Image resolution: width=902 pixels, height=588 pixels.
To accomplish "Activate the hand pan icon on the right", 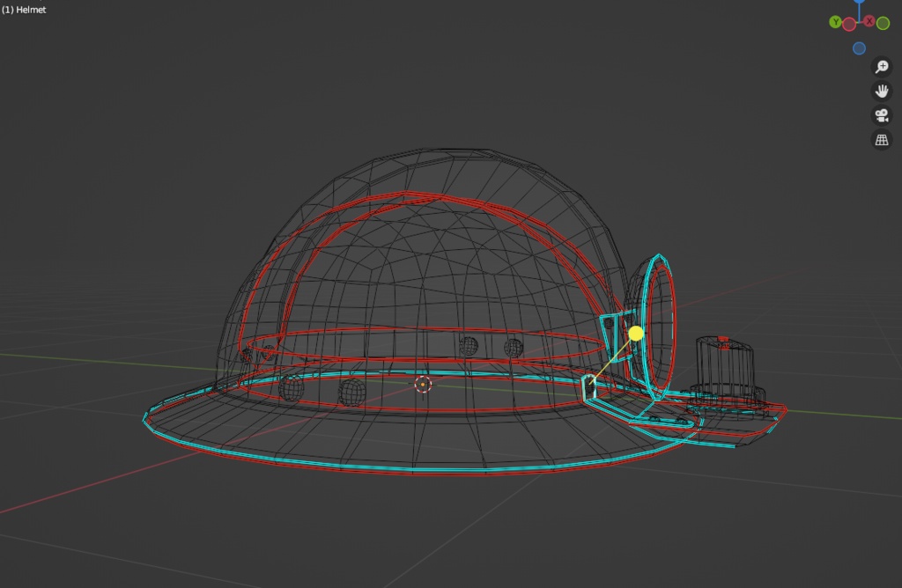I will [x=882, y=92].
